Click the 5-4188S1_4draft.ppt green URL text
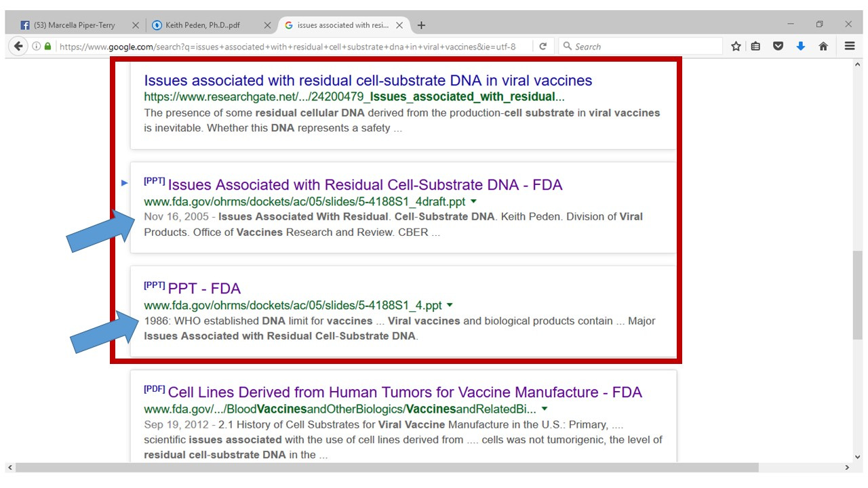The height and width of the screenshot is (488, 868). coord(304,202)
